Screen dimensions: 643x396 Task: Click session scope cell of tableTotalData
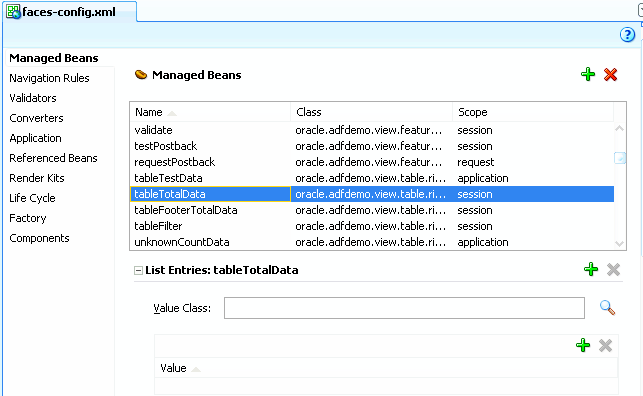533,194
